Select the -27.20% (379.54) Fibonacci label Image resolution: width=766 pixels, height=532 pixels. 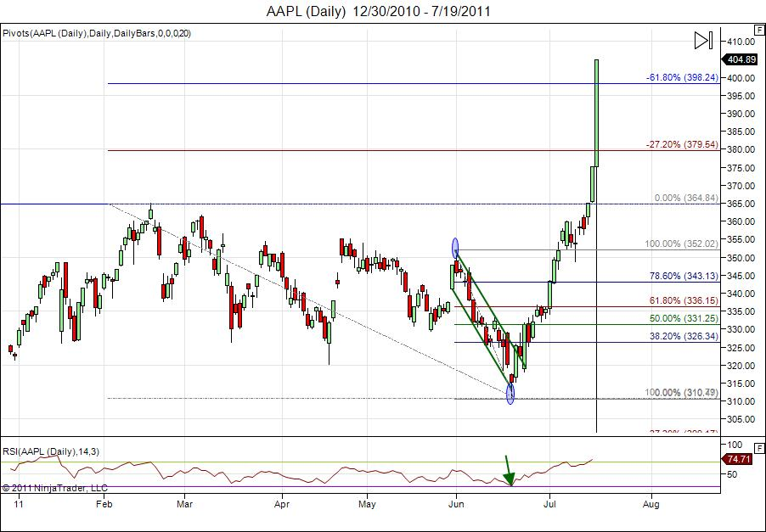682,144
